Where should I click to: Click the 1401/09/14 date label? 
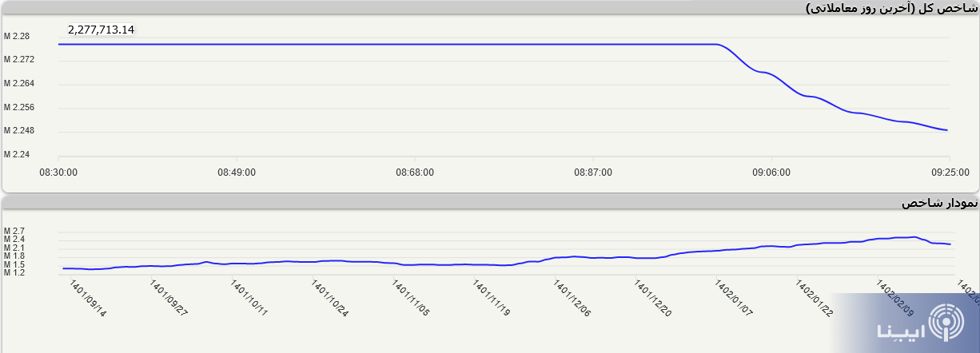point(88,299)
